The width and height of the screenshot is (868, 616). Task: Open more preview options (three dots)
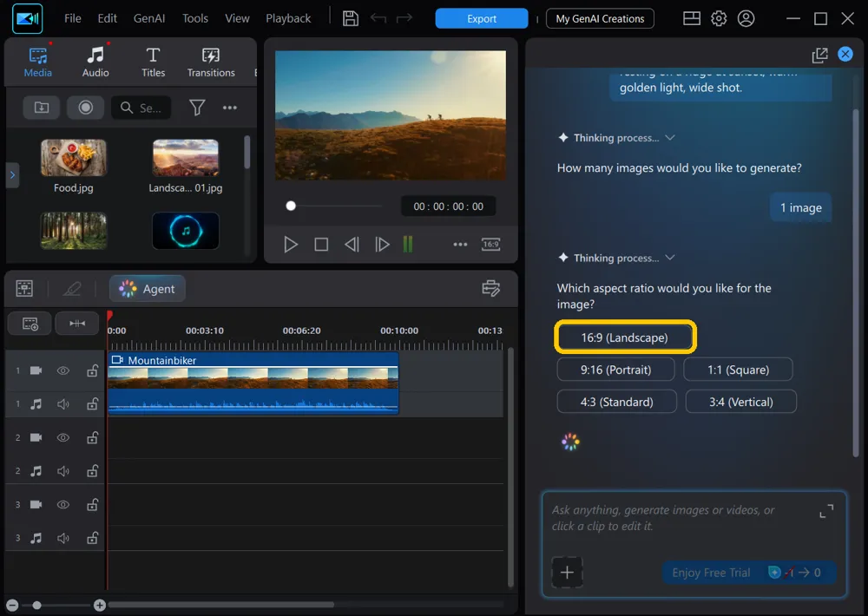click(460, 244)
